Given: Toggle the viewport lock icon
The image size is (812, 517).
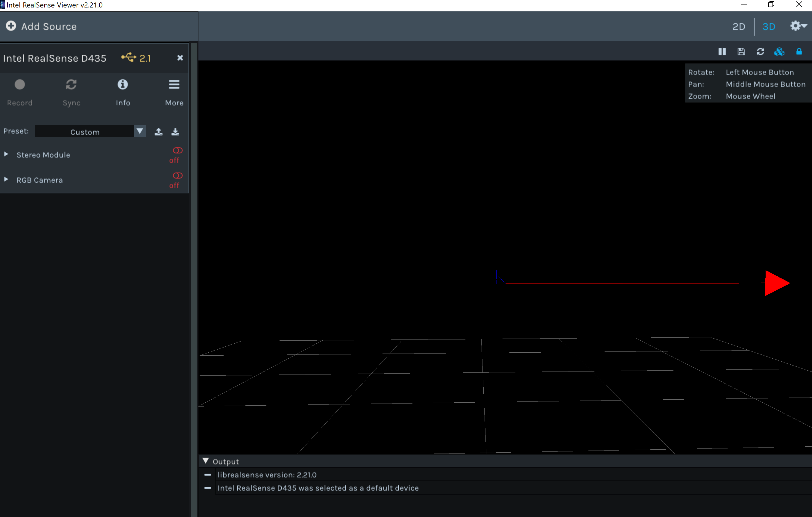Looking at the screenshot, I should [x=799, y=51].
